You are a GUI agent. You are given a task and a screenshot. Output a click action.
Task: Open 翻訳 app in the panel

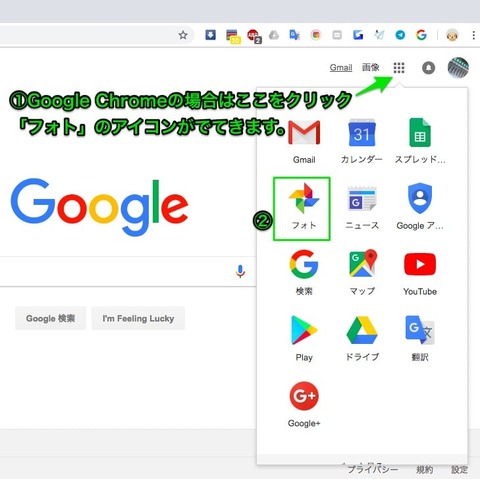(x=420, y=339)
